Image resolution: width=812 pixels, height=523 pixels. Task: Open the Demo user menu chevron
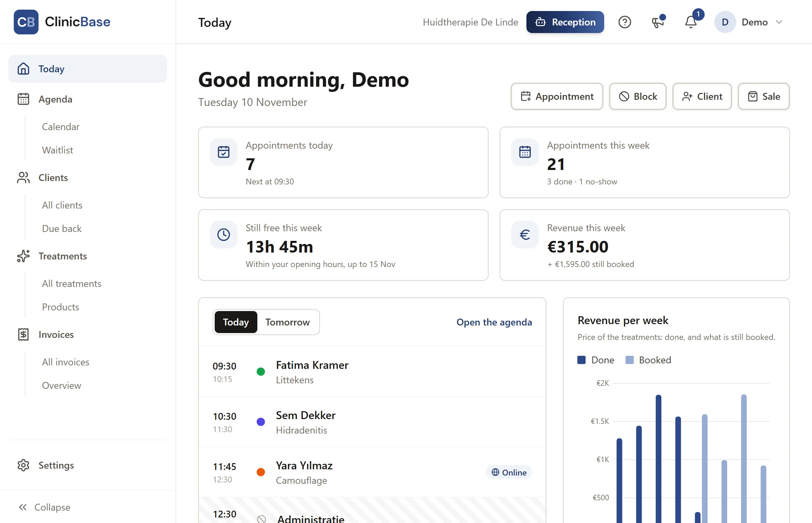779,22
